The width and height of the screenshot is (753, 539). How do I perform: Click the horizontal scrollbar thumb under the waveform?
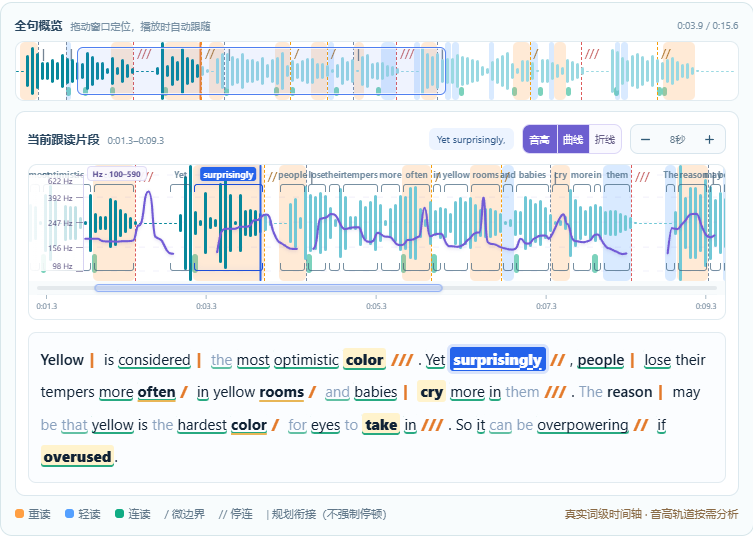pos(268,288)
